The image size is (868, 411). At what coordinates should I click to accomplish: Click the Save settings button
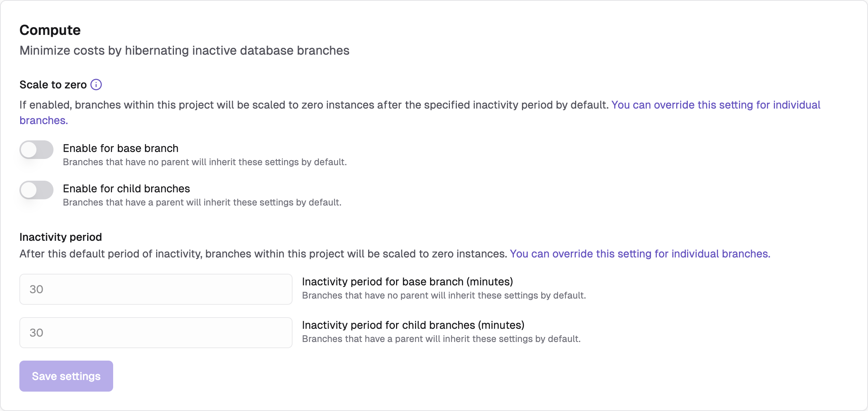click(66, 376)
